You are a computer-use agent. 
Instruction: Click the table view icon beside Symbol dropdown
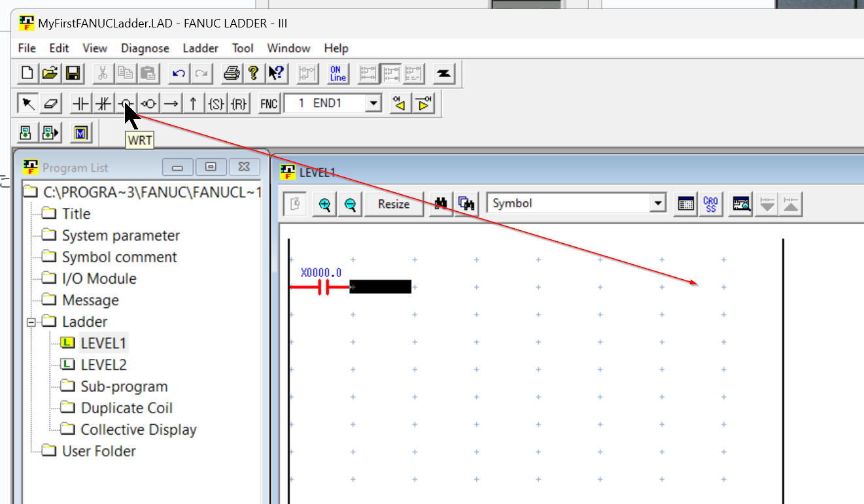[685, 204]
